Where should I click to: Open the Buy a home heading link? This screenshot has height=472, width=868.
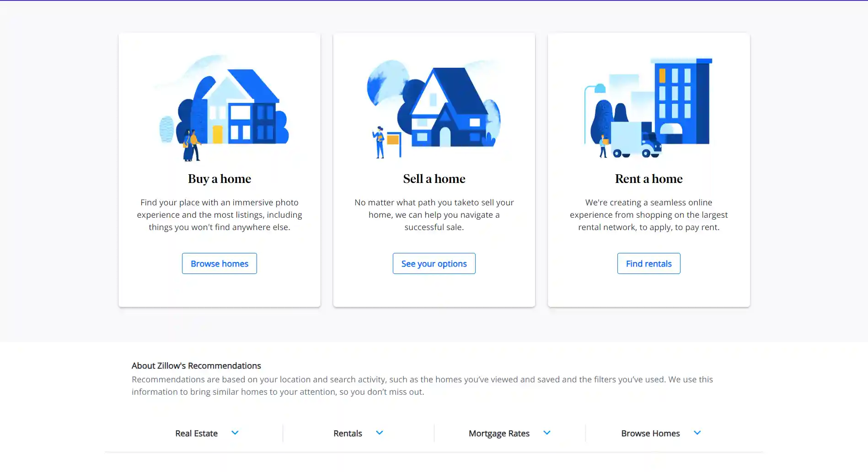(x=219, y=179)
